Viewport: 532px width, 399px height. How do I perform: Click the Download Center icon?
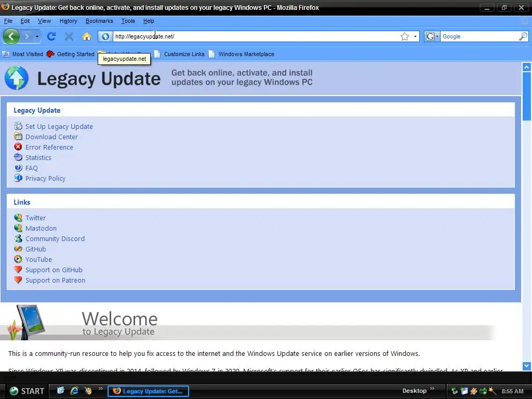[x=18, y=137]
